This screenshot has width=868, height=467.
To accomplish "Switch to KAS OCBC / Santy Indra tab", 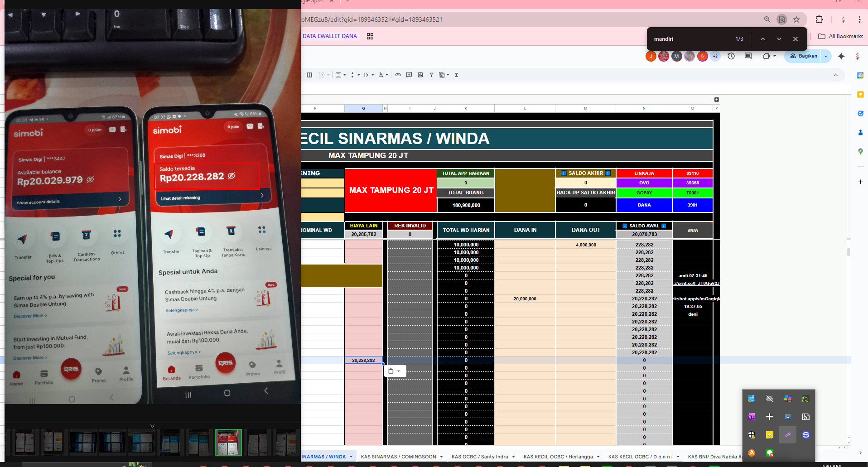I will click(x=480, y=457).
